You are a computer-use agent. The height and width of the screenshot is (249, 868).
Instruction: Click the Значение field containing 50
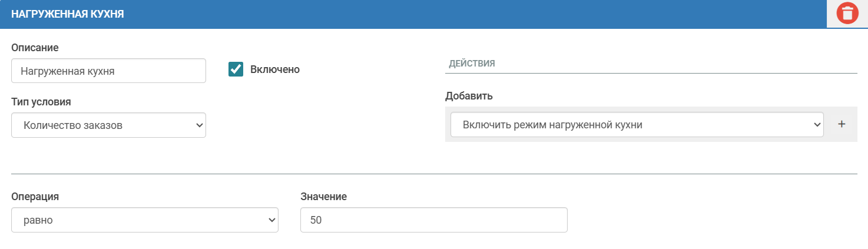pyautogui.click(x=433, y=220)
